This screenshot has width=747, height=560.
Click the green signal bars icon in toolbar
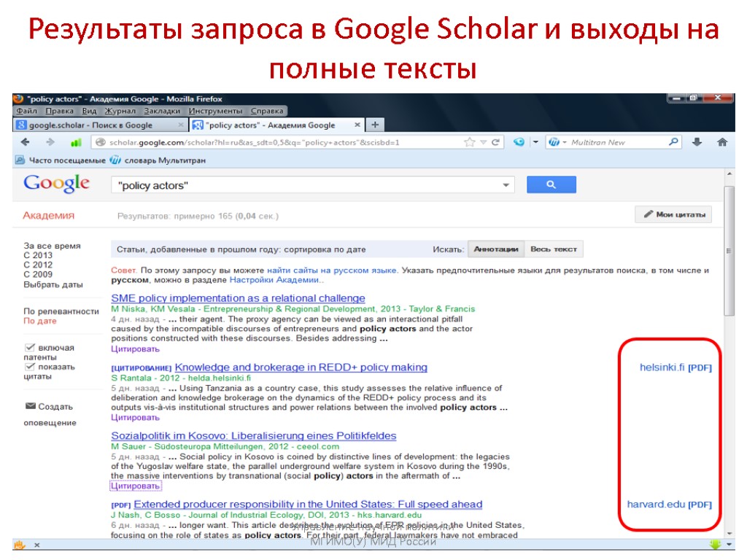pyautogui.click(x=76, y=142)
